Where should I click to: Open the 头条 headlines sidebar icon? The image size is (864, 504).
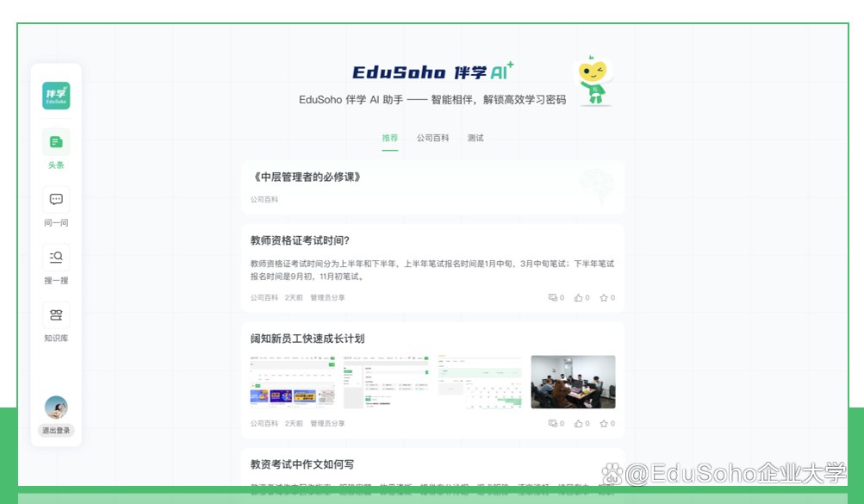tap(56, 142)
